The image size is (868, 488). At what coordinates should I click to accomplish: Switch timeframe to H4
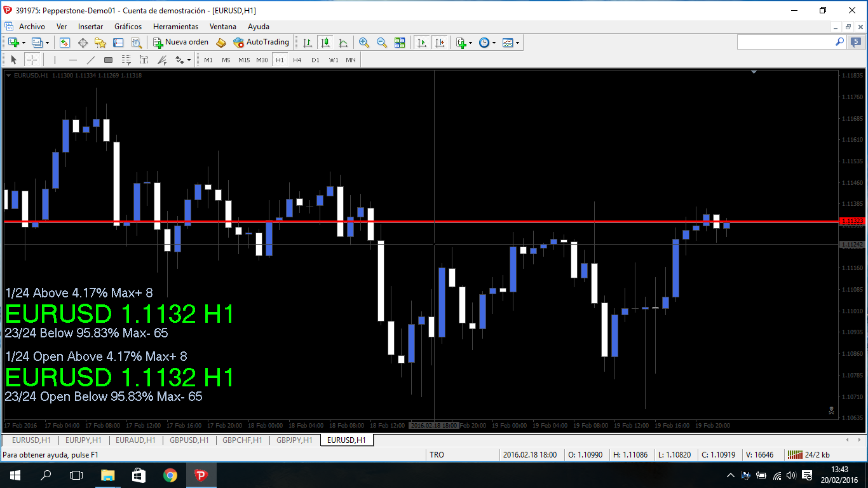pyautogui.click(x=297, y=60)
